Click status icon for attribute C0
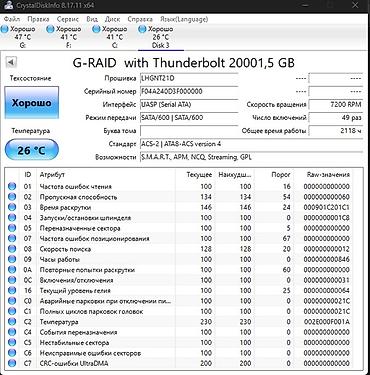Viewport: 370px width, 375px height. click(x=12, y=301)
